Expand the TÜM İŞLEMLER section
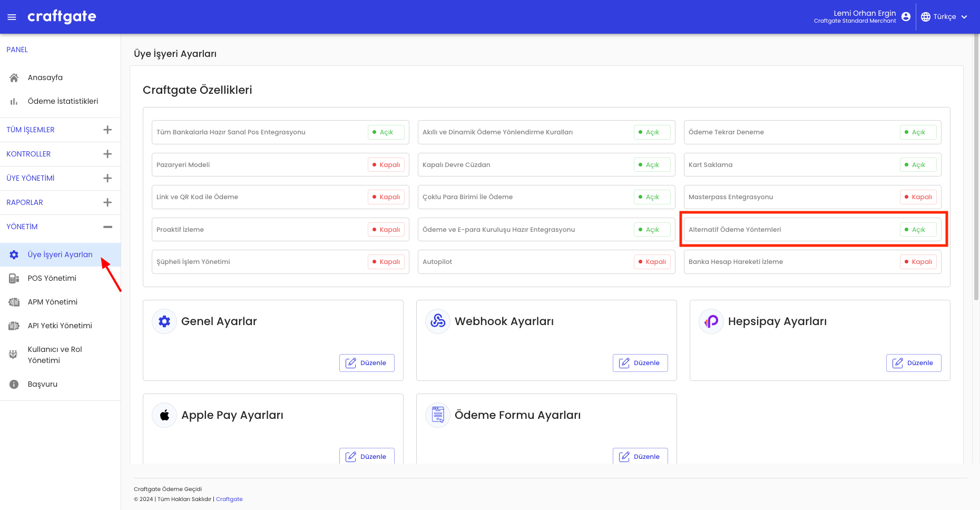The height and width of the screenshot is (510, 980). click(x=107, y=130)
